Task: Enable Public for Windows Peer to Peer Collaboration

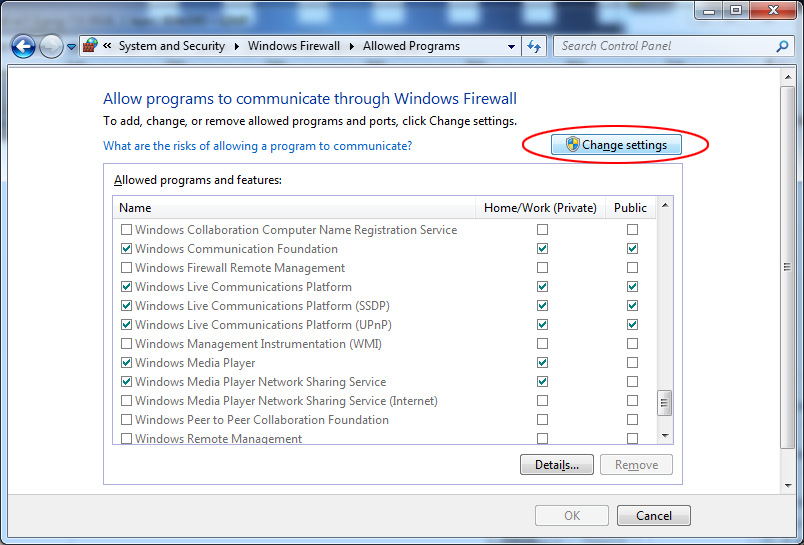Action: click(632, 419)
